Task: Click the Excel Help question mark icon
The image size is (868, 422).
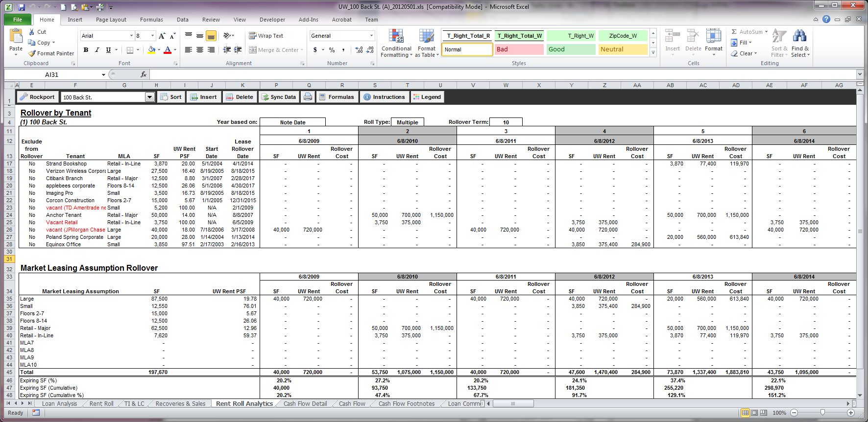Action: (826, 19)
